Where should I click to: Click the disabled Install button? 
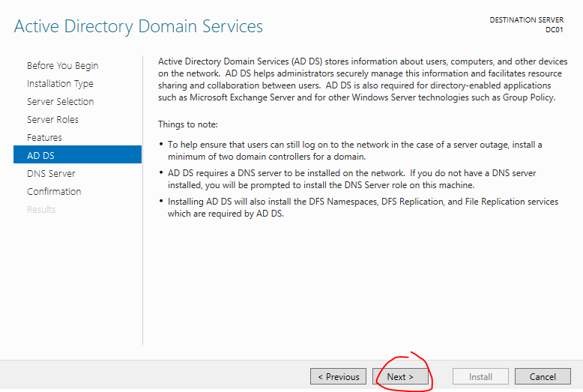coord(480,376)
